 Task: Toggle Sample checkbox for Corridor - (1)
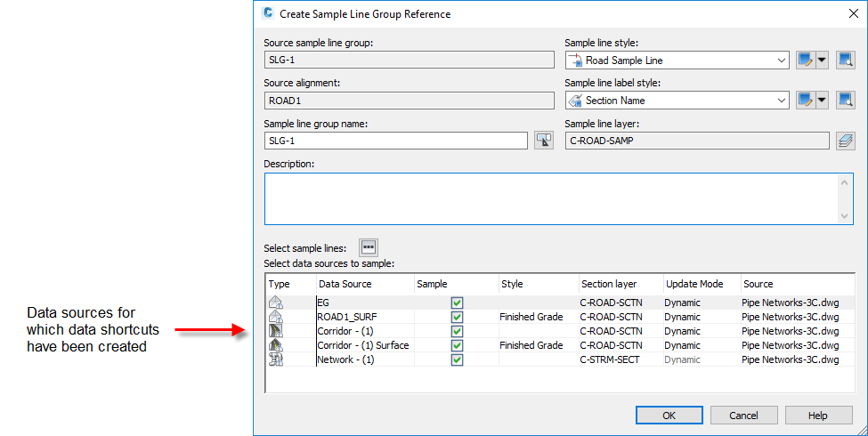457,331
